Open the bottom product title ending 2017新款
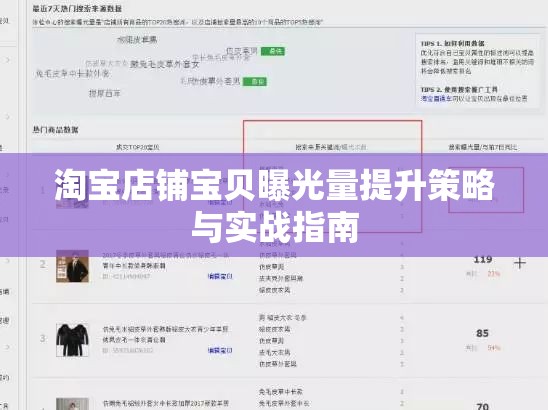 (x=166, y=404)
